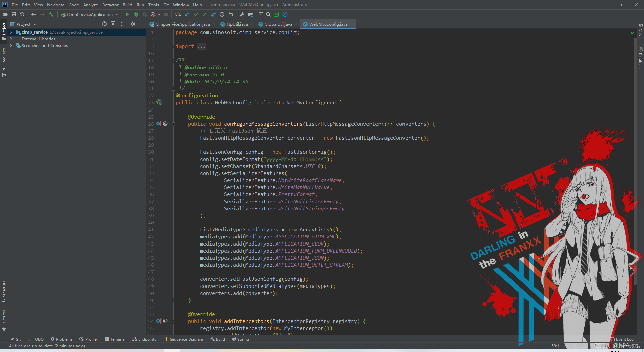Click Search Everywhere magnifier icon
The width and height of the screenshot is (644, 352).
coord(268,14)
